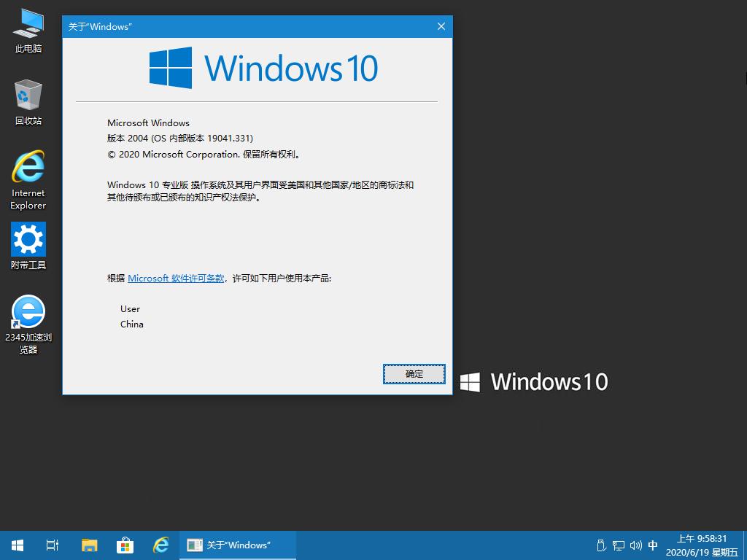Activate the 关于"Windows" taskbar button

tap(238, 545)
